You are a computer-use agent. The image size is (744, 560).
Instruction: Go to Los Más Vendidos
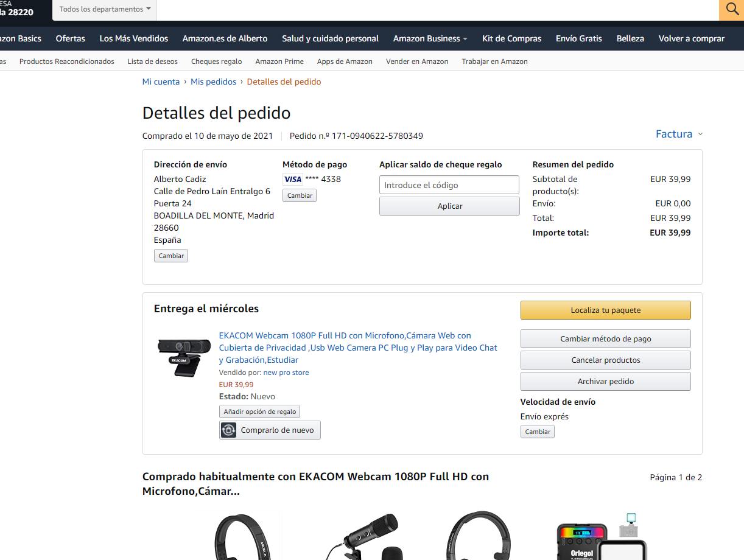134,38
